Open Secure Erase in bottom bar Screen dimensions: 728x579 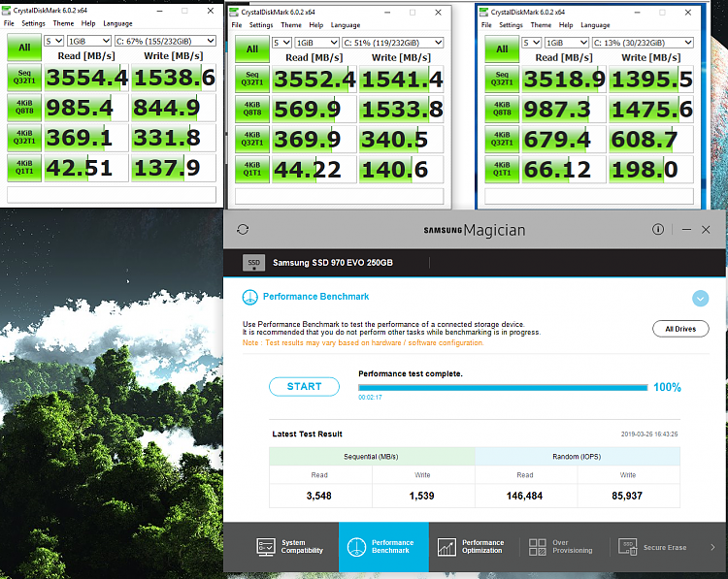click(652, 547)
